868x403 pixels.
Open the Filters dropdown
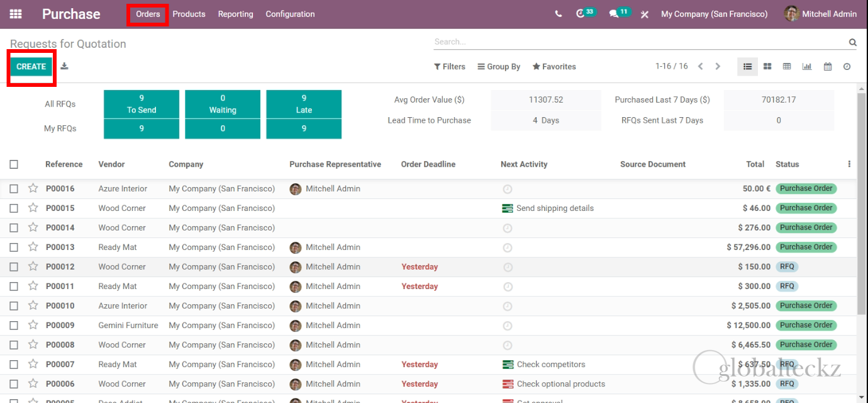coord(450,67)
